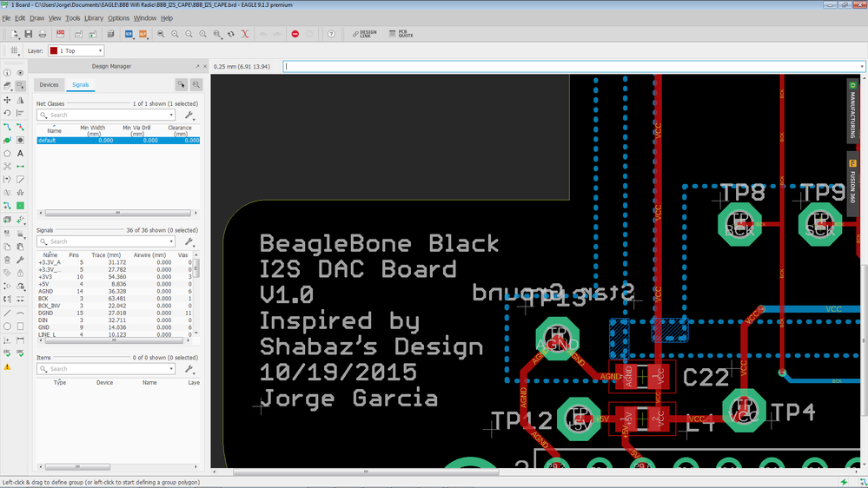Click the Net Classes wrench icon
The width and height of the screenshot is (868, 488).
click(189, 115)
